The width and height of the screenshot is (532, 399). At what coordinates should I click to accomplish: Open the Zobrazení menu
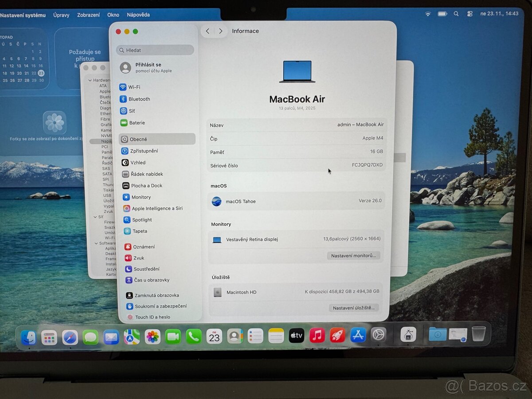88,15
